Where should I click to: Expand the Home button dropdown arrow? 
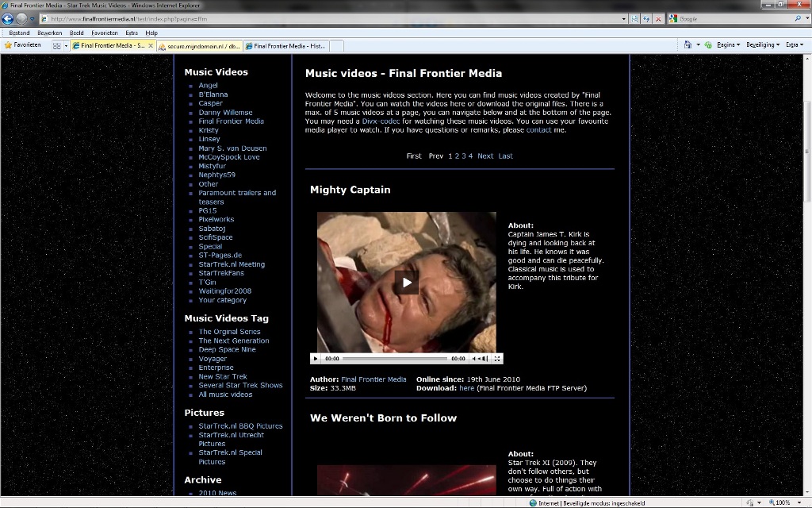pos(698,44)
